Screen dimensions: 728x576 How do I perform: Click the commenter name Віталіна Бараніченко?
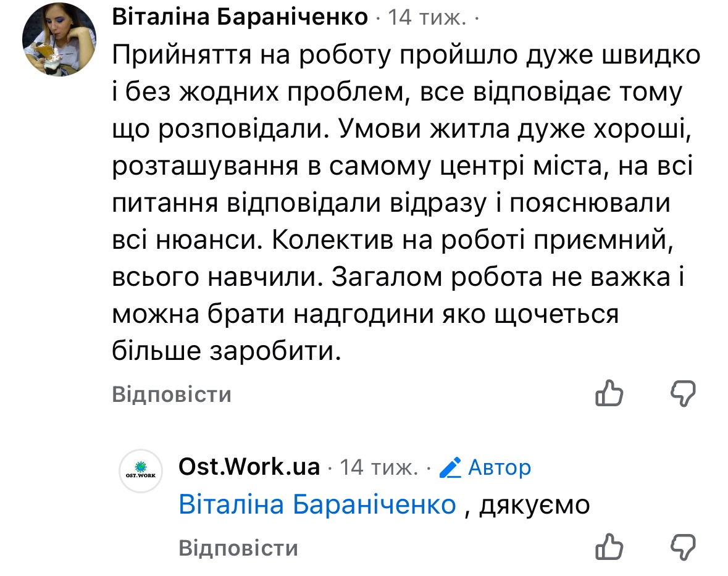240,17
